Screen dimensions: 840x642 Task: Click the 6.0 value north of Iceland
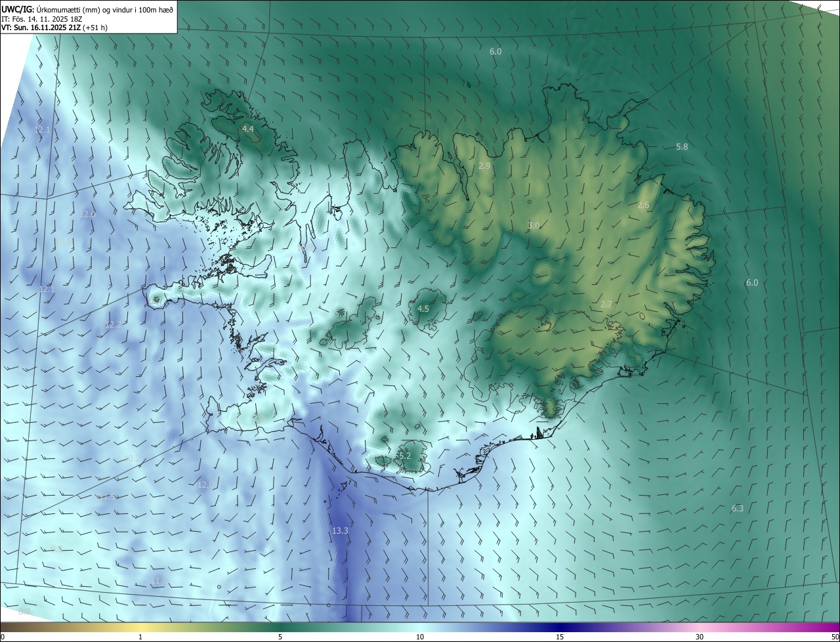[495, 51]
